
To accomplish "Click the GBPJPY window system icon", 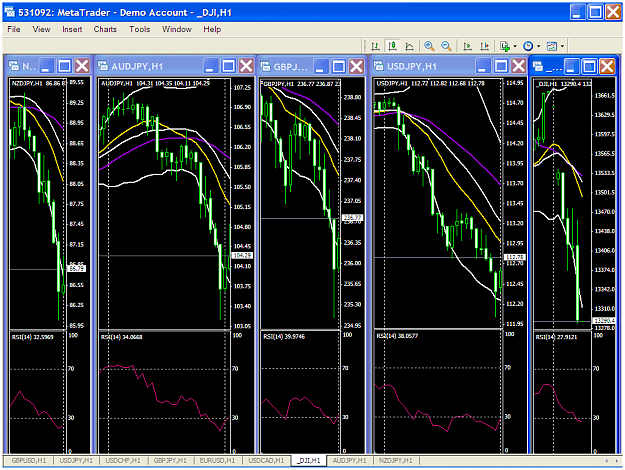I will coord(265,66).
